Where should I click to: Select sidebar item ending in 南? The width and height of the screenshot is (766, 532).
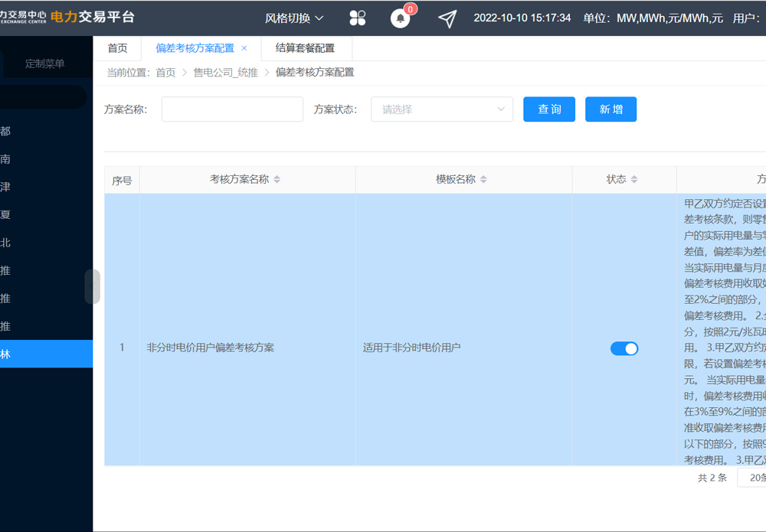(x=47, y=158)
